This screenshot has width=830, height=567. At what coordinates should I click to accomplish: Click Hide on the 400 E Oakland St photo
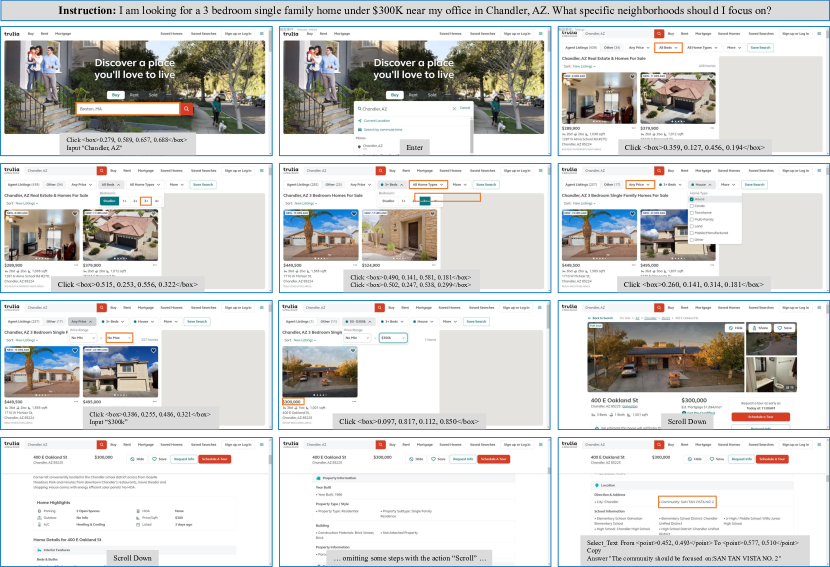click(x=736, y=328)
